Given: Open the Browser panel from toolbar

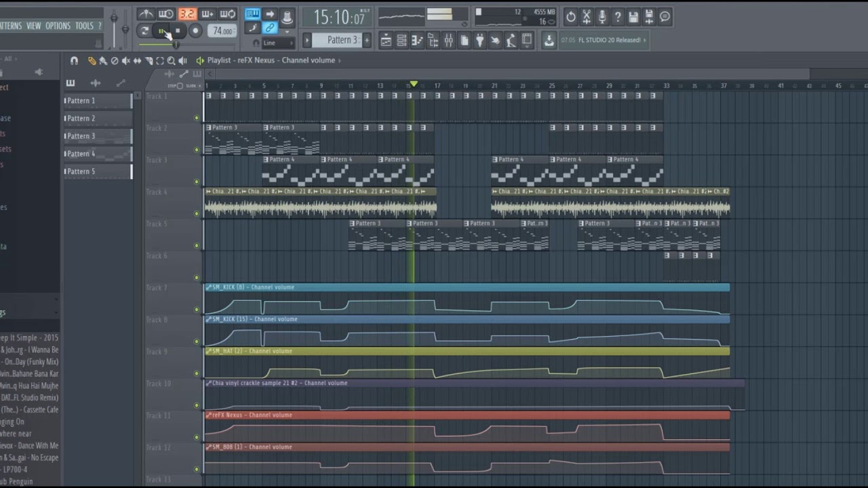Looking at the screenshot, I should point(433,40).
